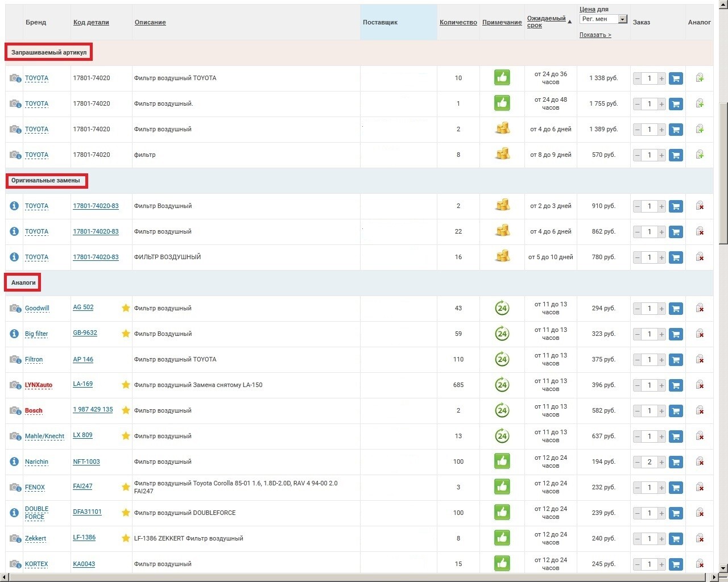This screenshot has height=582, width=728.
Task: Click the 24-hour icon on the Goodwill row
Action: 502,308
